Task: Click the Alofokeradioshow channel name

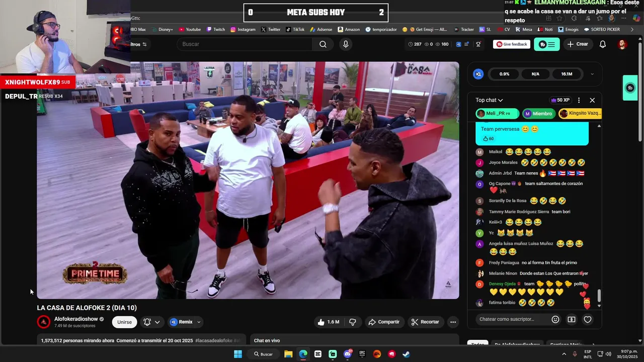Action: pos(76,319)
